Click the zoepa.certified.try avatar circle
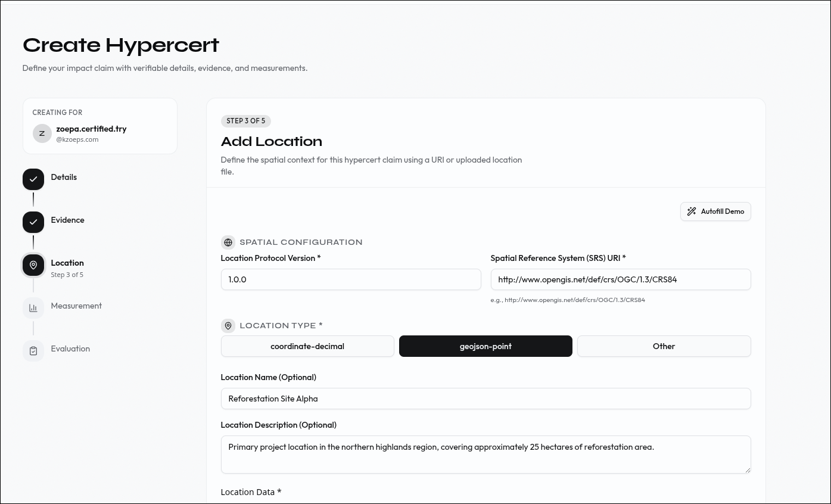The height and width of the screenshot is (504, 831). point(42,133)
